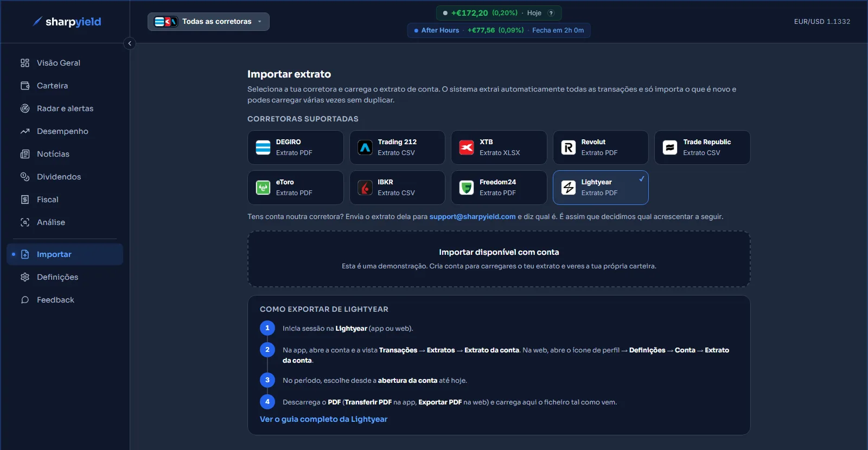Screen dimensions: 868x450
Task: Click the Fecha em 2h 0m text
Action: coord(558,30)
